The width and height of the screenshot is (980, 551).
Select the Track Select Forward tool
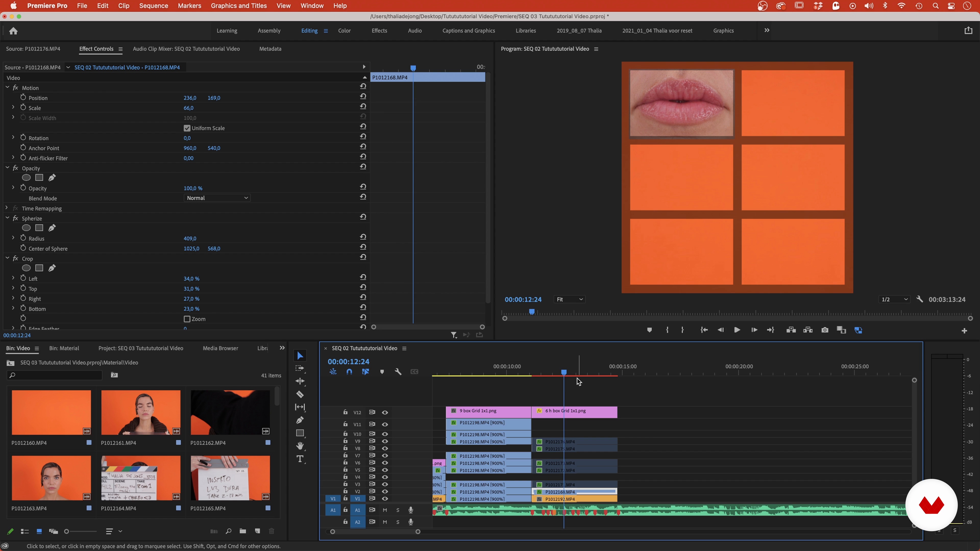[300, 368]
